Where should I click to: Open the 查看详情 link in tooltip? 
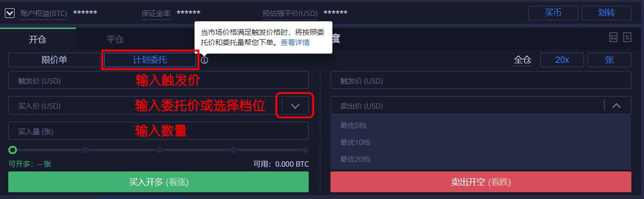point(295,42)
